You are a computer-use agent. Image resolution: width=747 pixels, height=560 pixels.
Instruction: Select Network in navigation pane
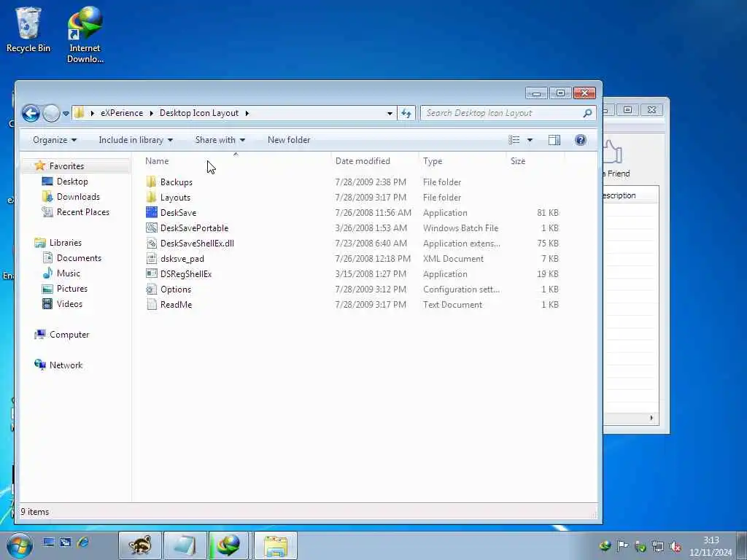(66, 365)
